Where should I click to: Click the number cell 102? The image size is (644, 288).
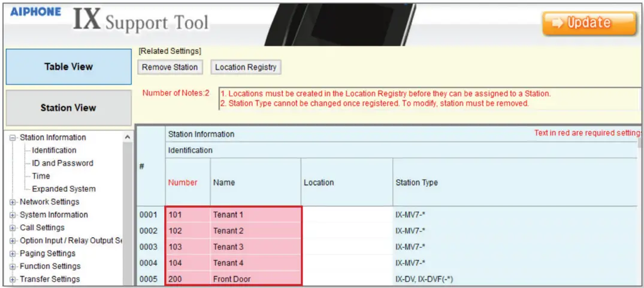tap(188, 231)
